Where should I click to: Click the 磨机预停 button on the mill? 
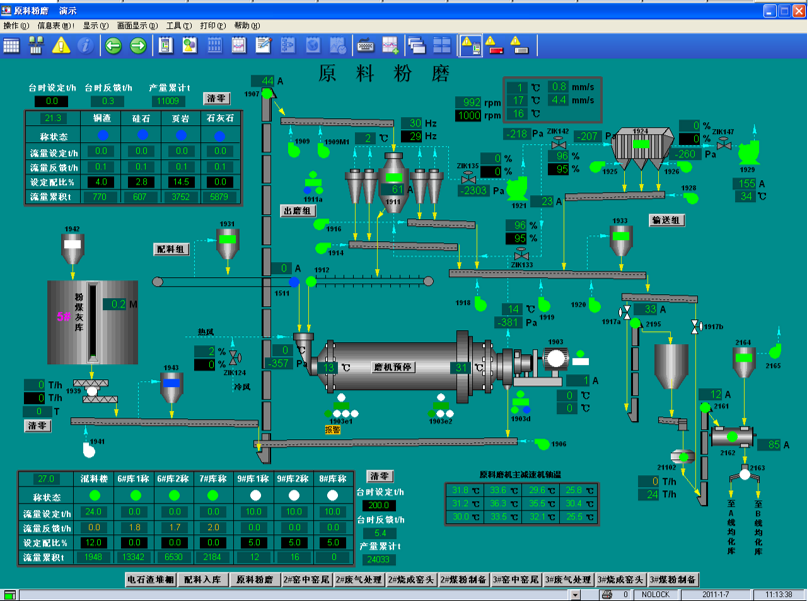[393, 367]
